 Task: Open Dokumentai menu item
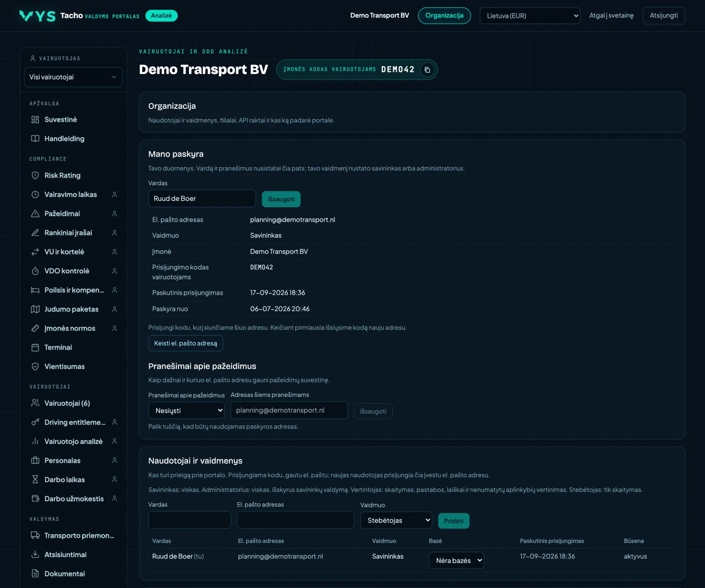73,573
